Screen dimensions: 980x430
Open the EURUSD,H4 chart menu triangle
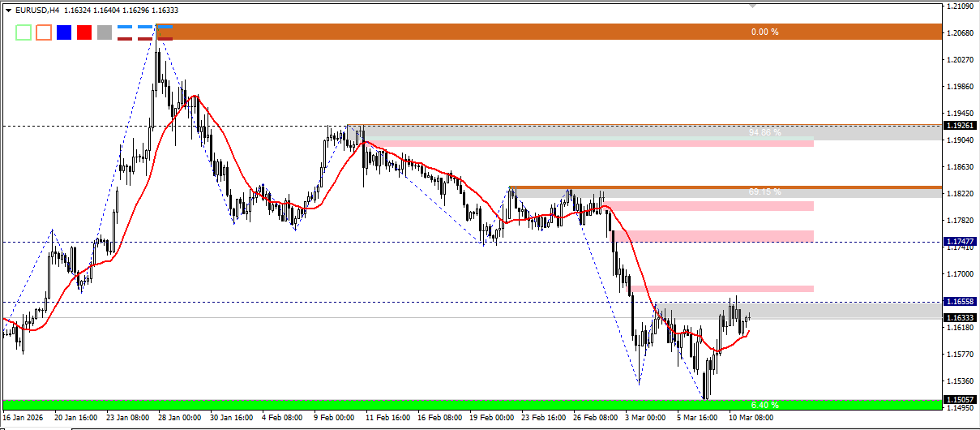click(8, 11)
